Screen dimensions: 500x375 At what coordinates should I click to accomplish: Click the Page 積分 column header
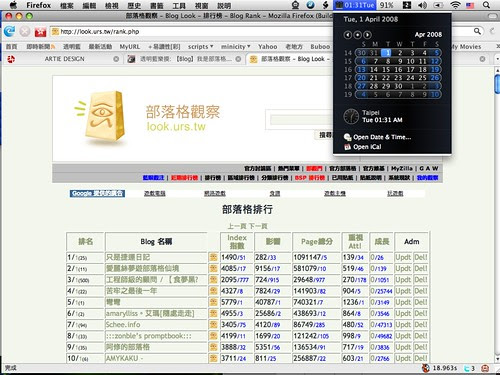pyautogui.click(x=316, y=242)
